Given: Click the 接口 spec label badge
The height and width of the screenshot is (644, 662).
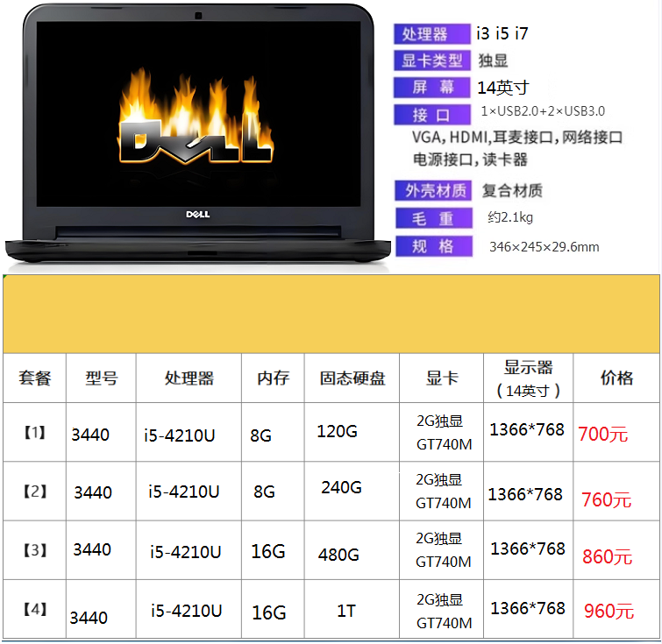Looking at the screenshot, I should click(432, 115).
